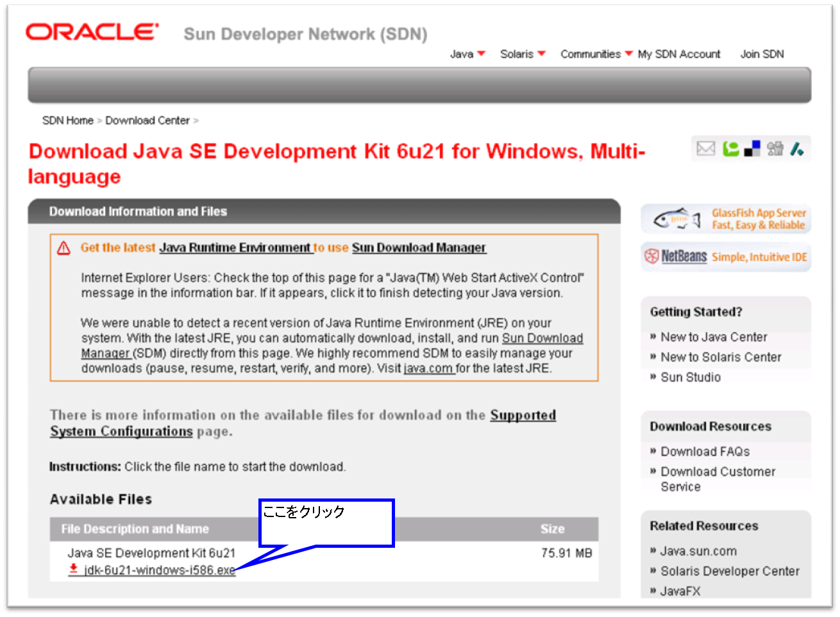
Task: Open the JavaFX link
Action: [x=680, y=591]
